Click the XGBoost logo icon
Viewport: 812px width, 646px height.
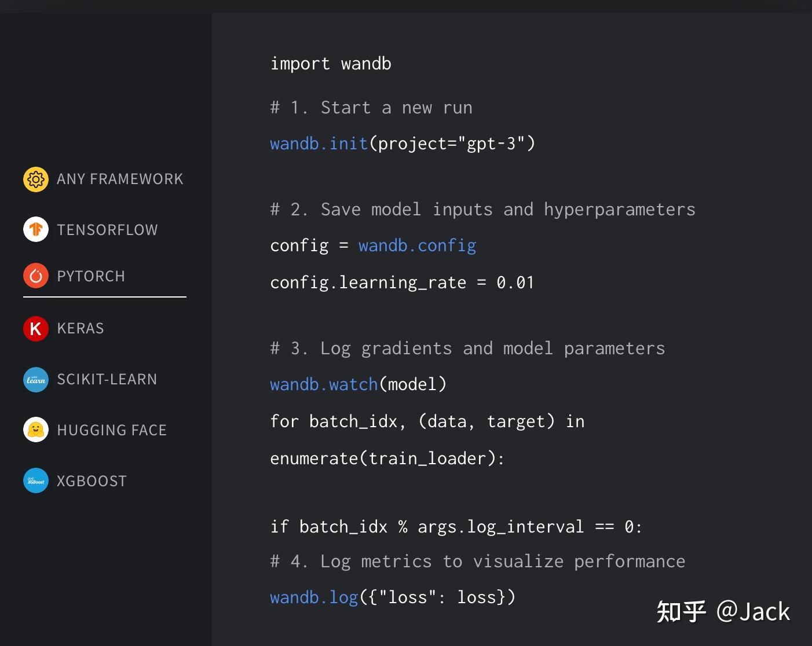[x=35, y=480]
